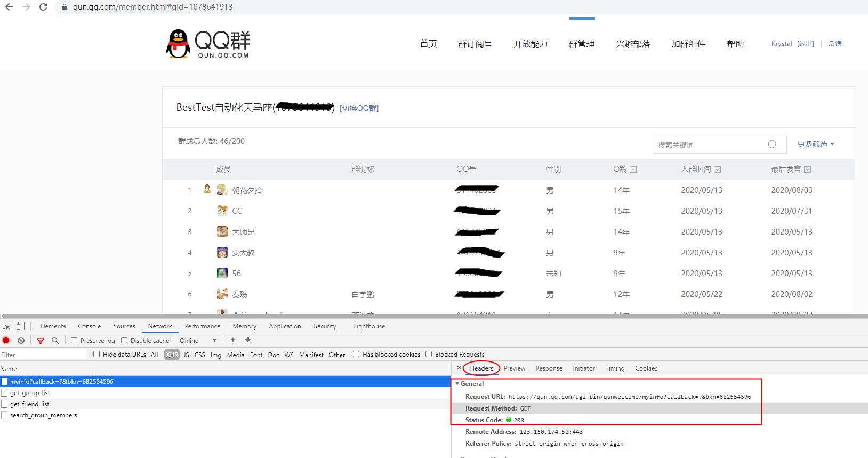Open the Cookies tab of the request
The height and width of the screenshot is (458, 868).
point(646,368)
